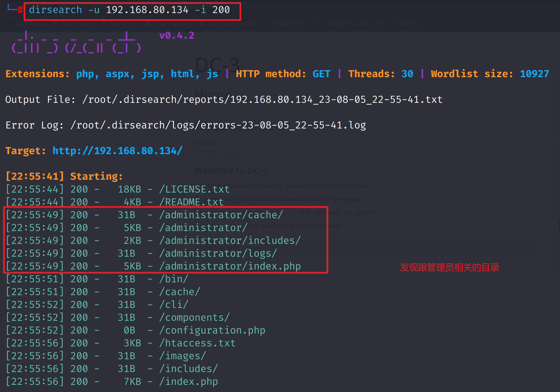Click the Target URL http://192.168.80.134/

tap(117, 151)
